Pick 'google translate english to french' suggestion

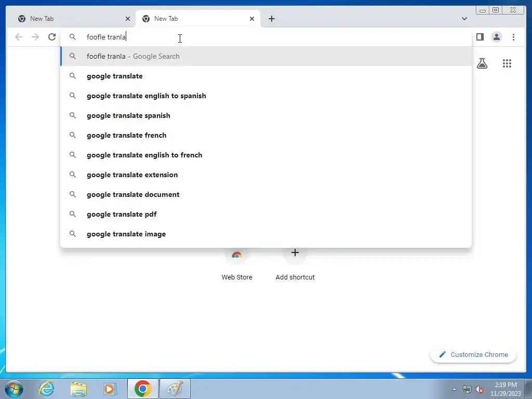[266, 155]
